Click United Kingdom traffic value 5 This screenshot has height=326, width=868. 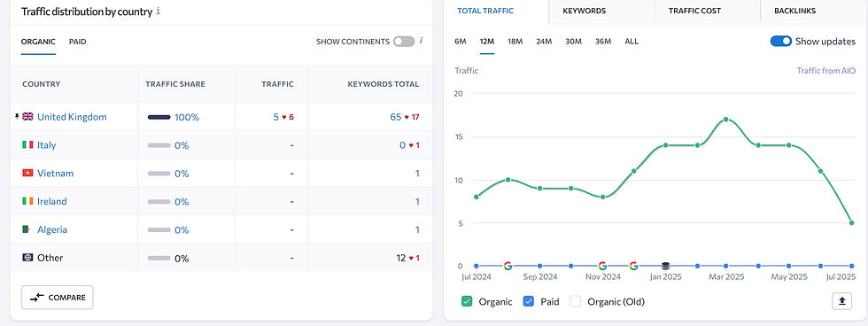276,117
